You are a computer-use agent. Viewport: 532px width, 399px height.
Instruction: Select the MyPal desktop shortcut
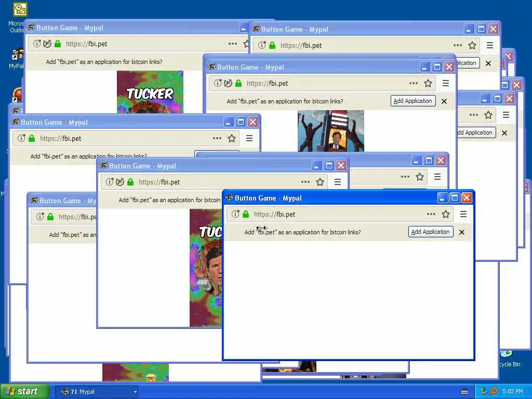coord(18,58)
